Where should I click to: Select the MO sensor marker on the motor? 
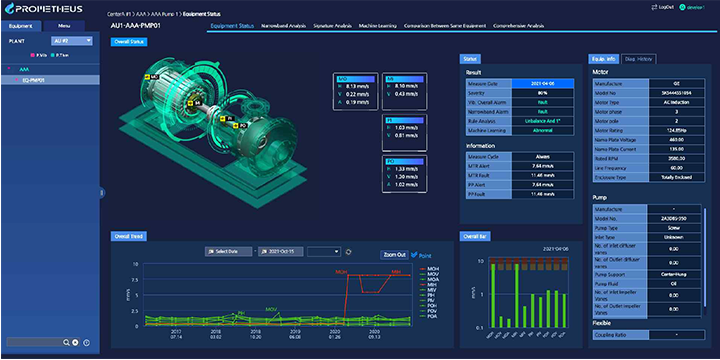[x=151, y=77]
